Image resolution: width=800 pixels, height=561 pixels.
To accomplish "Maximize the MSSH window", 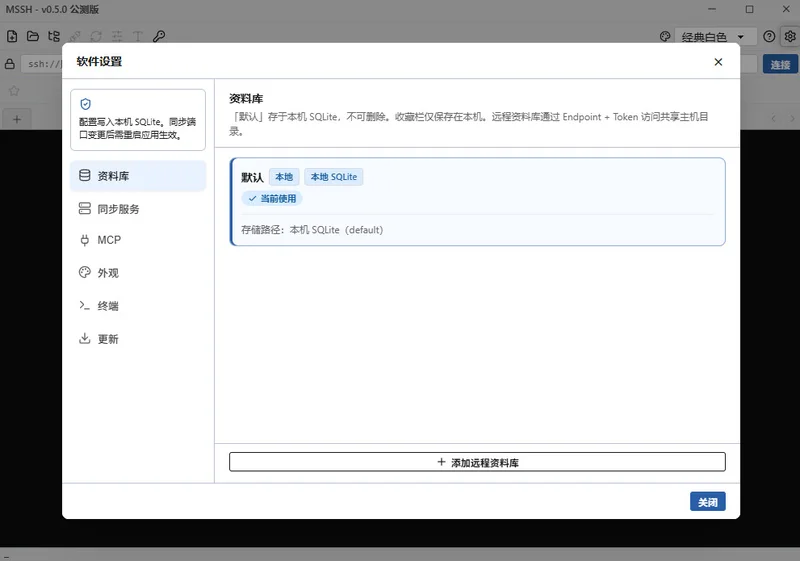I will pyautogui.click(x=749, y=9).
